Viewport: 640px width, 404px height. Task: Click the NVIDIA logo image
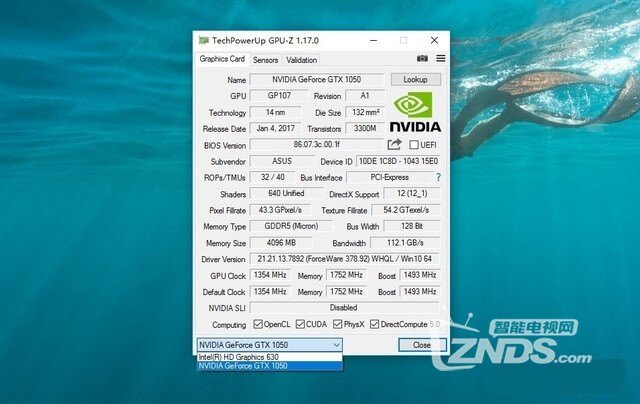coord(414,112)
